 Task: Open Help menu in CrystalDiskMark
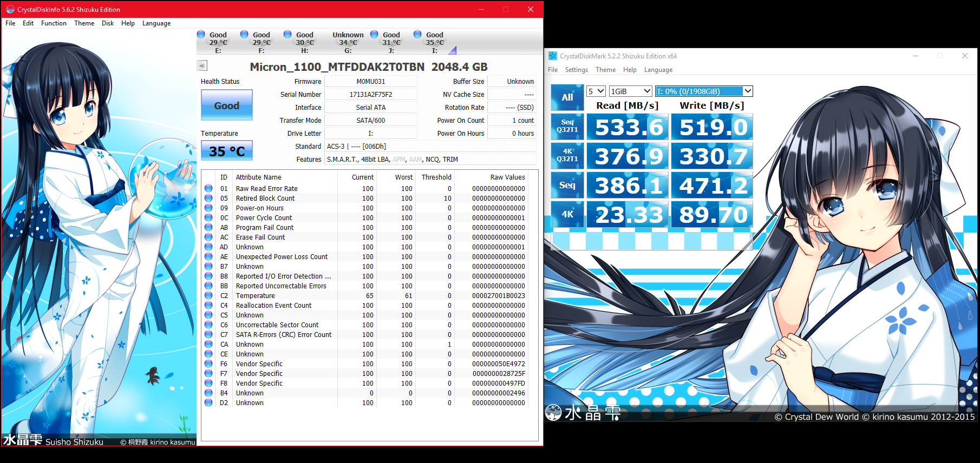tap(630, 70)
